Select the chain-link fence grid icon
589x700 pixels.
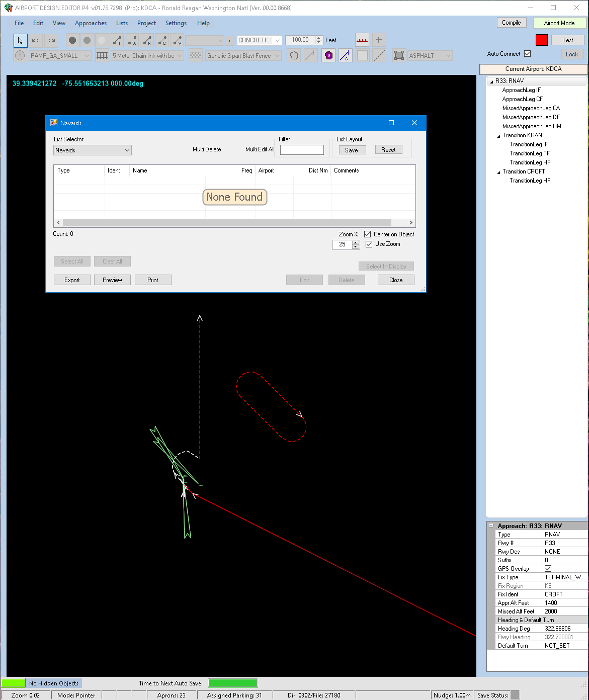[x=102, y=56]
